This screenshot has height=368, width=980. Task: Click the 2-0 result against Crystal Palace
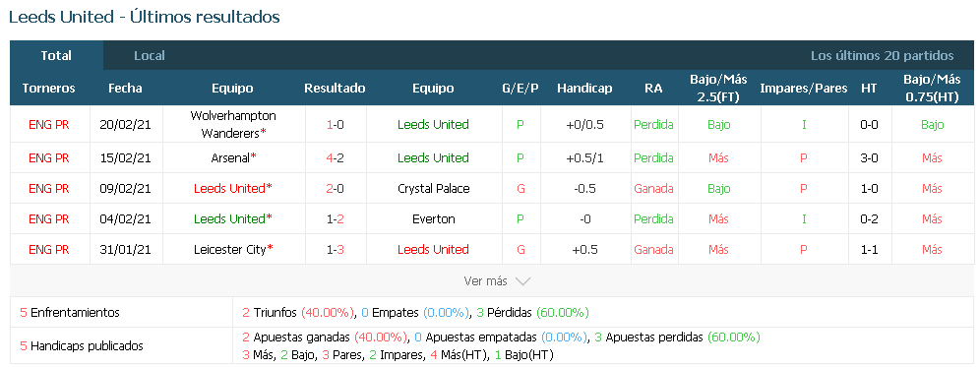[335, 189]
